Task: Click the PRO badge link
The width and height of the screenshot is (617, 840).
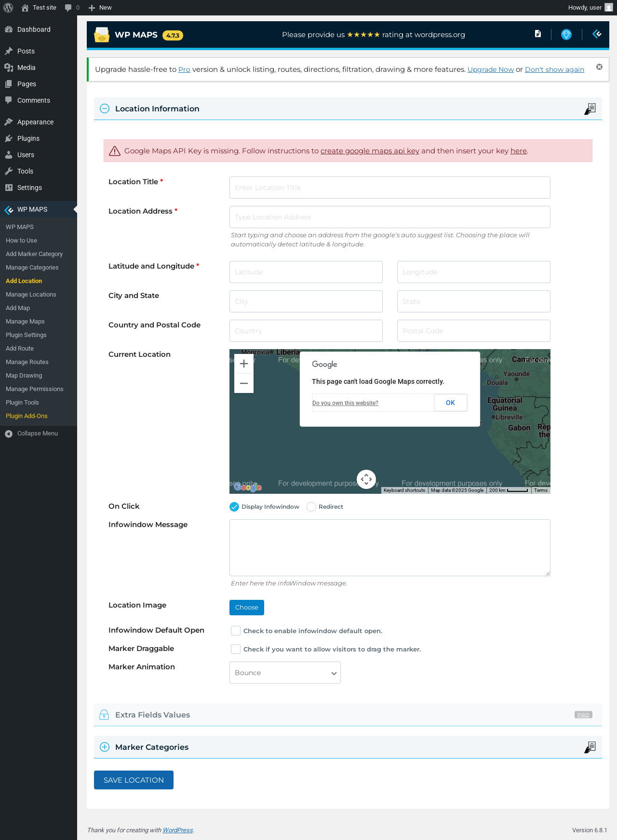Action: click(583, 715)
